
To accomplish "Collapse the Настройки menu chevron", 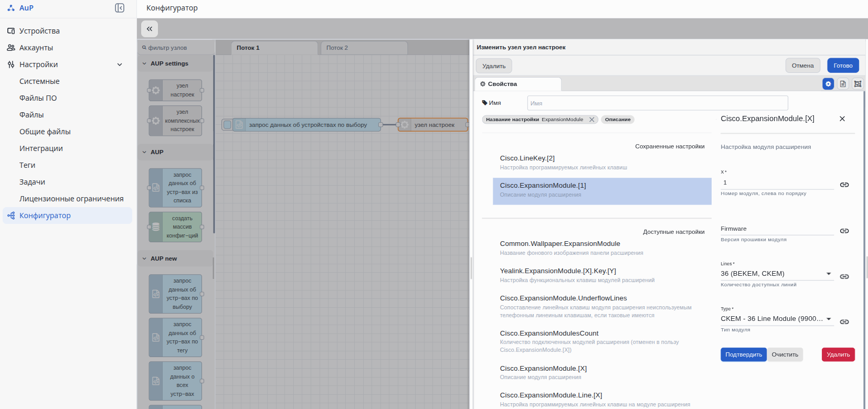I will pos(120,64).
